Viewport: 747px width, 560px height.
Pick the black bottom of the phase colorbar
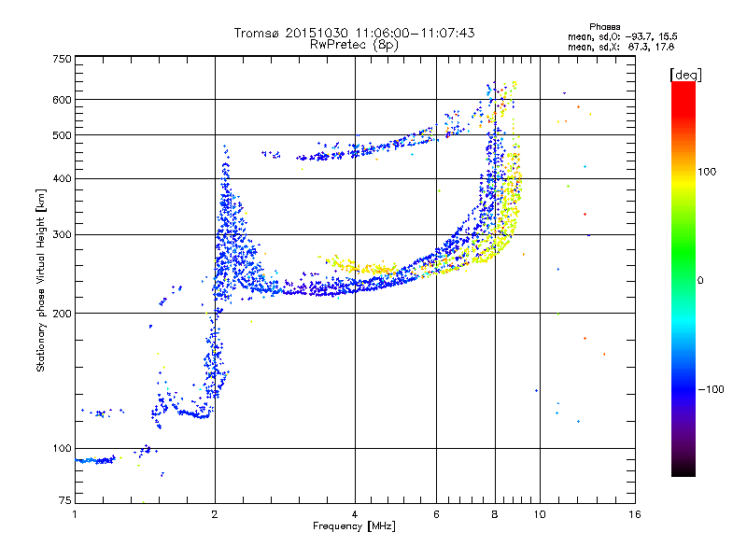(x=684, y=469)
